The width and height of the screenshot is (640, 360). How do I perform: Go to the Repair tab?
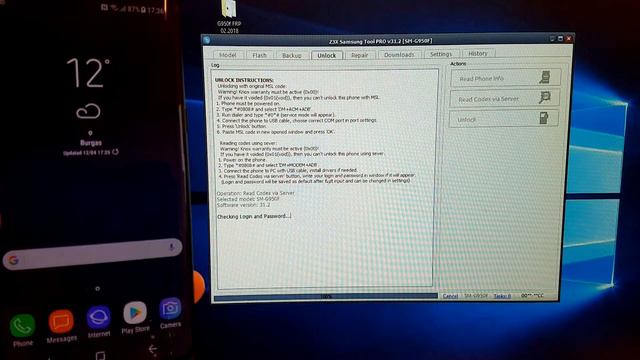pyautogui.click(x=360, y=55)
